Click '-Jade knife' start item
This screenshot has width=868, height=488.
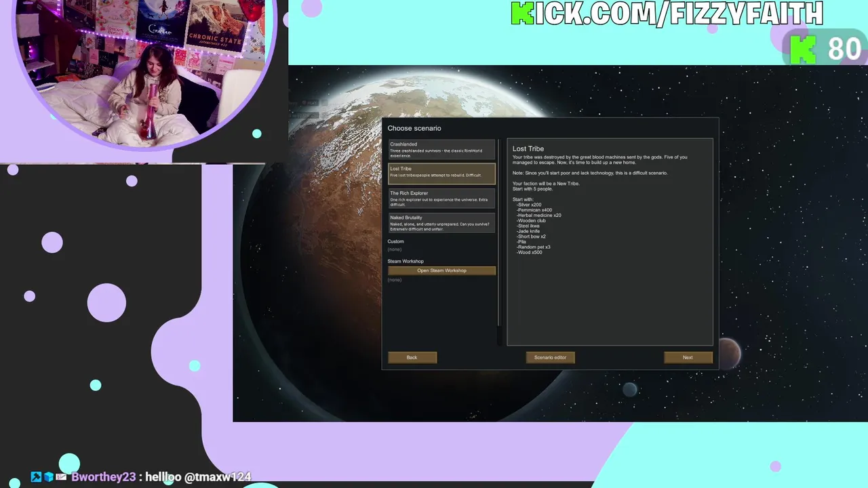click(528, 231)
